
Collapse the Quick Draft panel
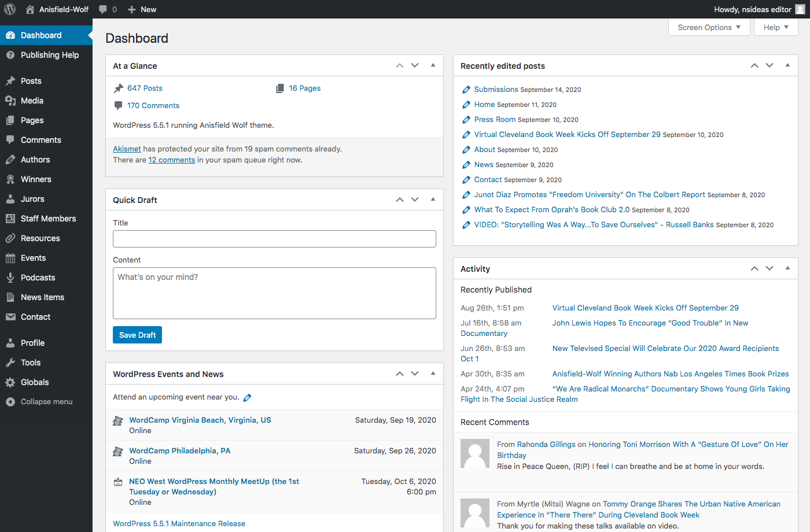pos(433,199)
